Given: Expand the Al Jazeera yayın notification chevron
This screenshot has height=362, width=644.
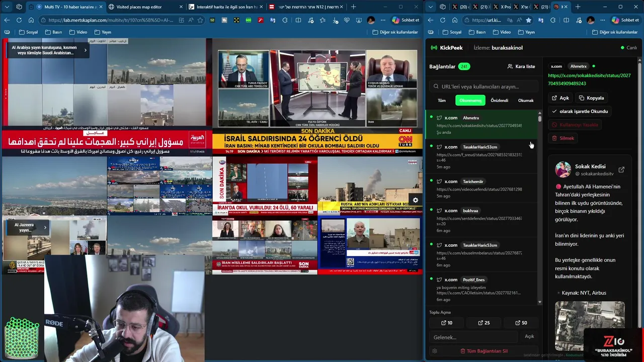Looking at the screenshot, I should (45, 228).
